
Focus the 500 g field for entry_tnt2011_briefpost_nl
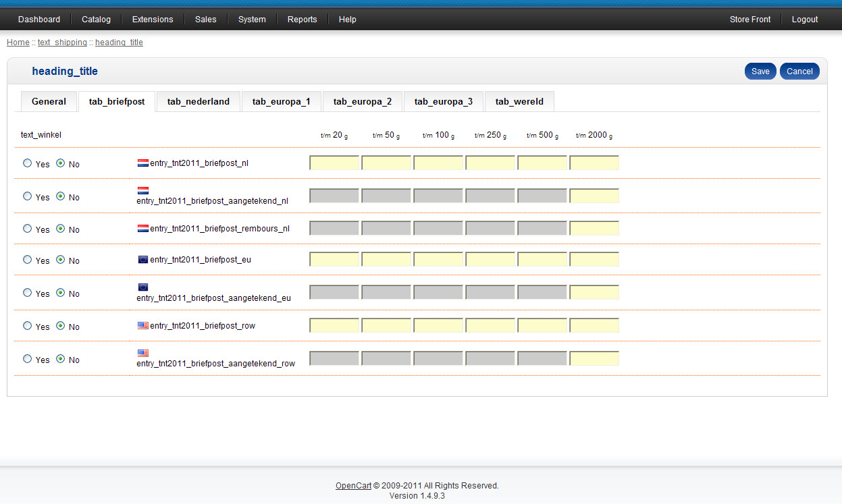click(542, 163)
